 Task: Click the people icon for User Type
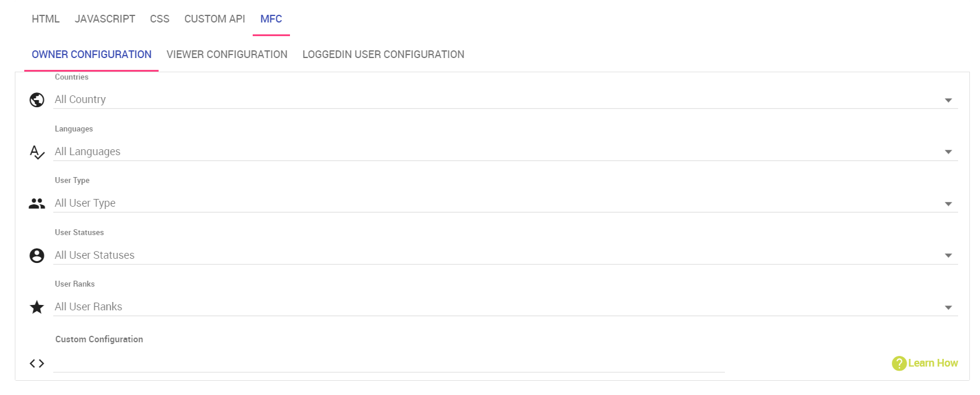click(37, 204)
